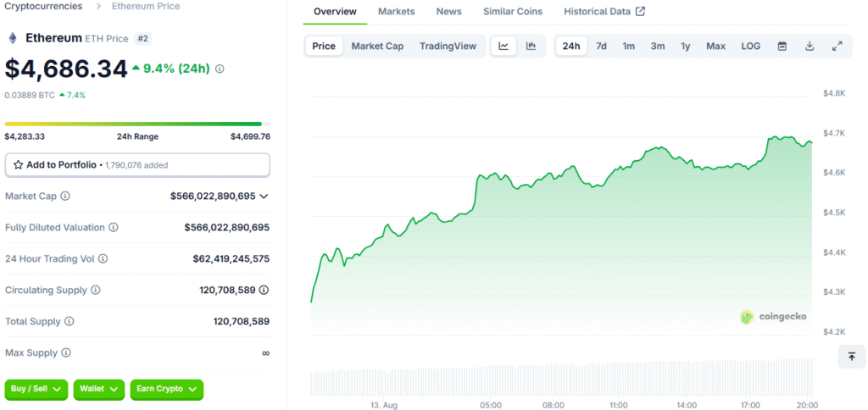Open external link icon beside Historical Data
This screenshot has height=410, width=868.
tap(640, 11)
